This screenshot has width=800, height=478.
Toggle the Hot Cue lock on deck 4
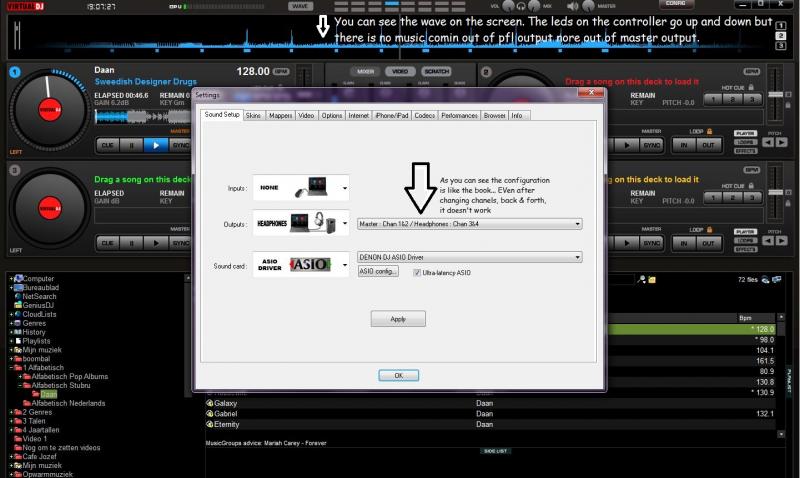point(751,186)
